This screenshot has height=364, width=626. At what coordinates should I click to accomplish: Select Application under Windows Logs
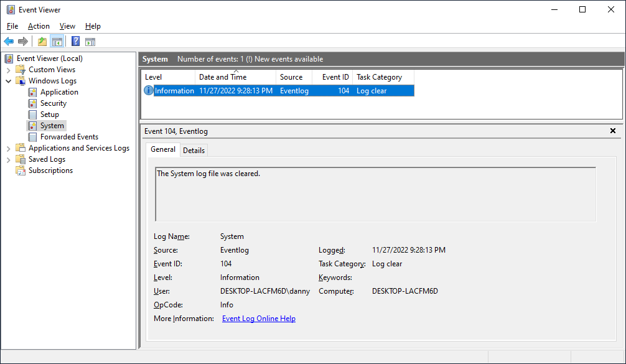pyautogui.click(x=59, y=92)
